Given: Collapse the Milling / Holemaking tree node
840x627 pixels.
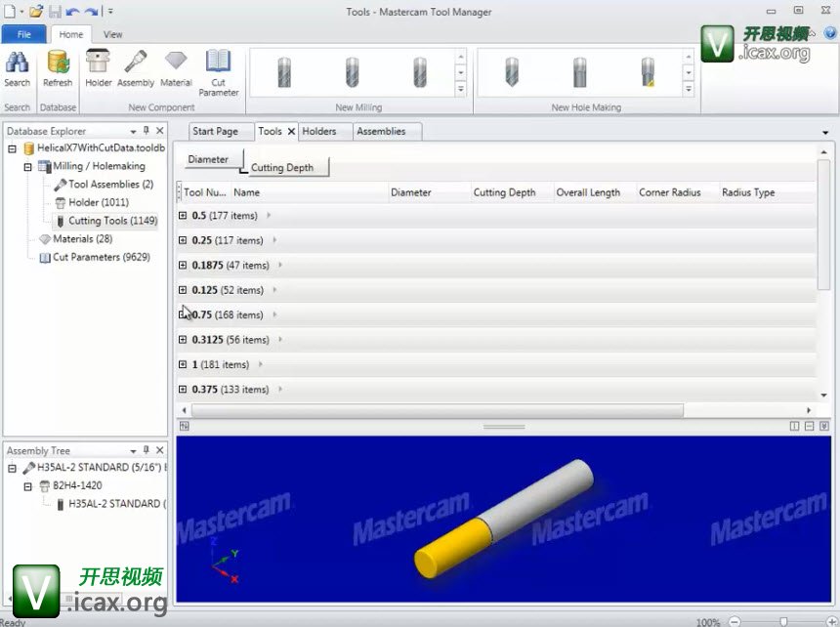Looking at the screenshot, I should [28, 167].
